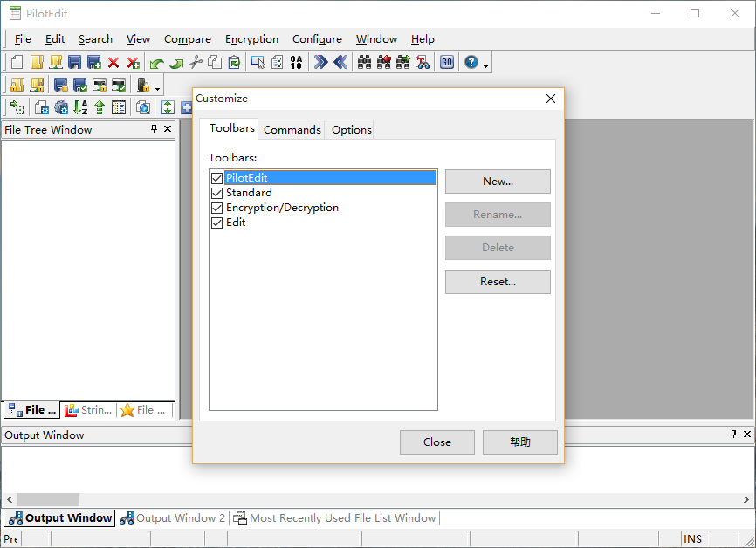Open dropdown arrow next to Help icon
This screenshot has height=548, width=756.
pos(486,65)
